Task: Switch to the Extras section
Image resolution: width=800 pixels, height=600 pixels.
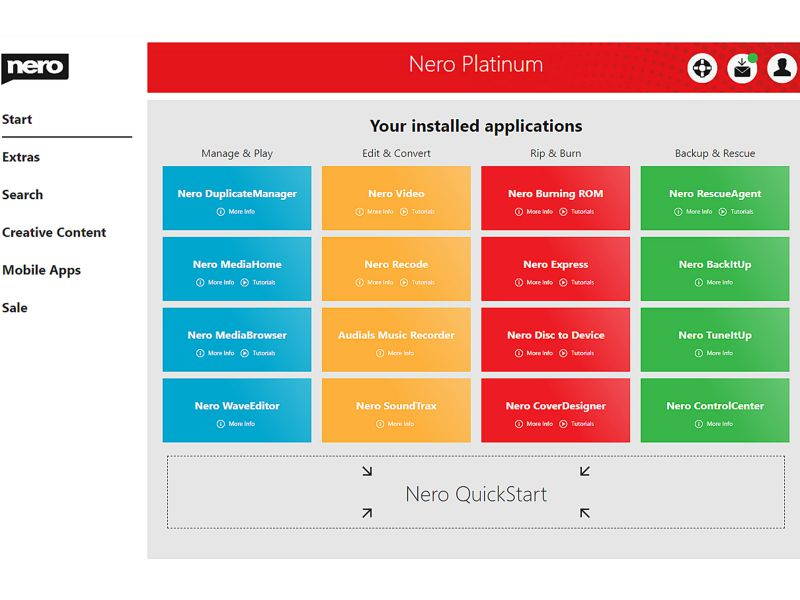Action: [22, 157]
